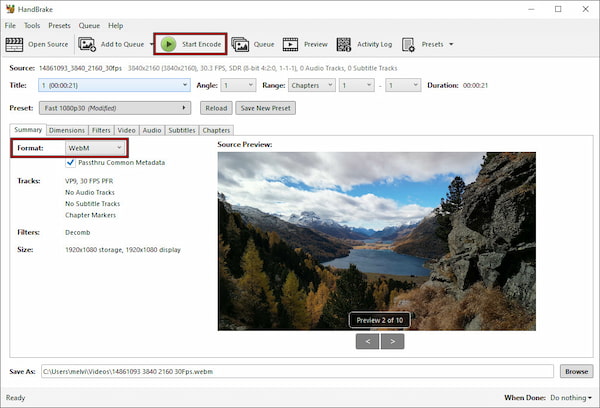The width and height of the screenshot is (600, 408).
Task: Click the Browse button
Action: tap(577, 371)
